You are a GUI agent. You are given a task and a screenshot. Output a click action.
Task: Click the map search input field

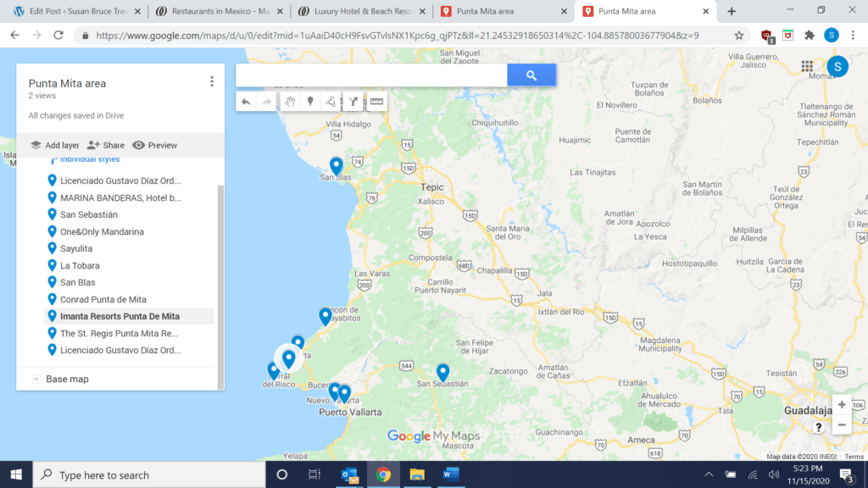(371, 75)
